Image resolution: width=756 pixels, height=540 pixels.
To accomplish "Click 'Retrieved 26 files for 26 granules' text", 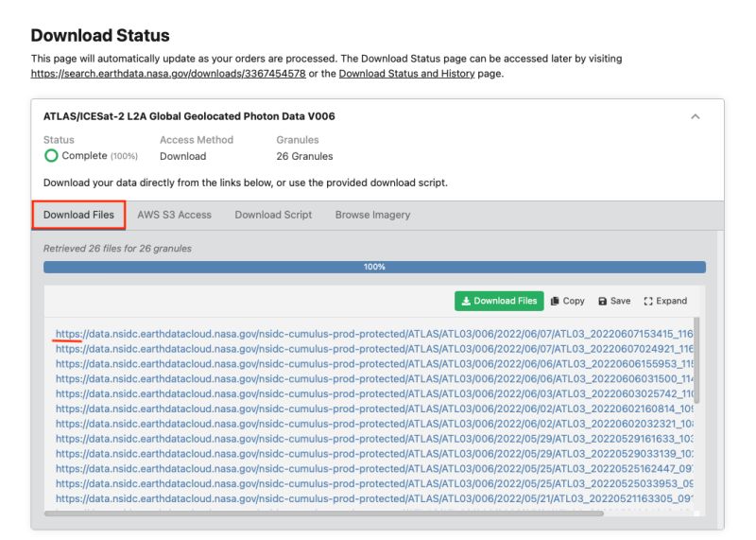I will (x=117, y=249).
